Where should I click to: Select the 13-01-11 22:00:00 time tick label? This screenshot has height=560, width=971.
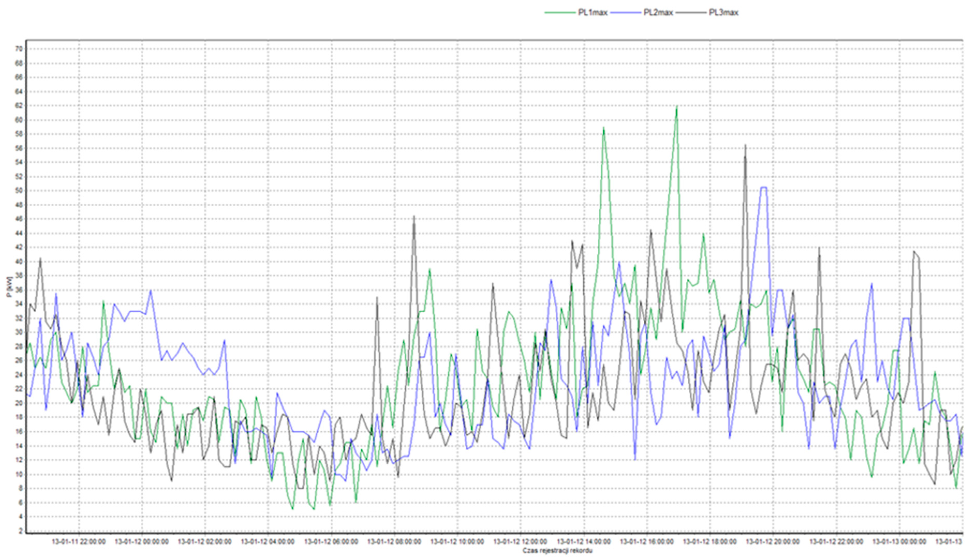pyautogui.click(x=79, y=542)
